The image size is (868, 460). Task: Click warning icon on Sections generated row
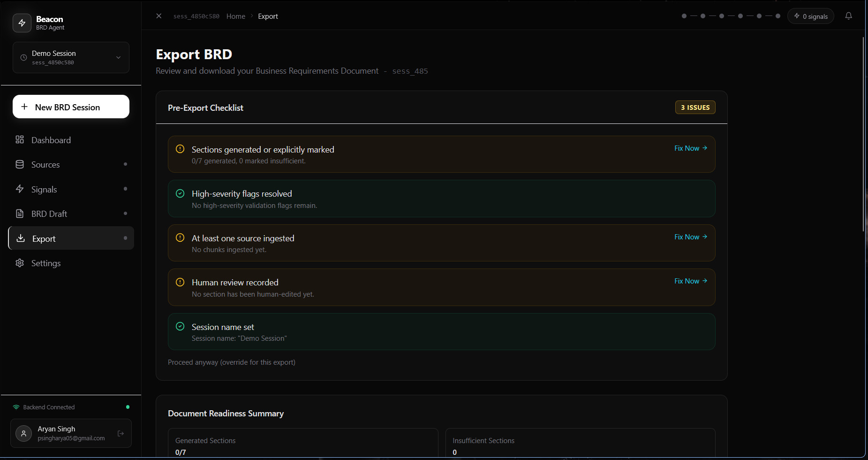coord(180,149)
